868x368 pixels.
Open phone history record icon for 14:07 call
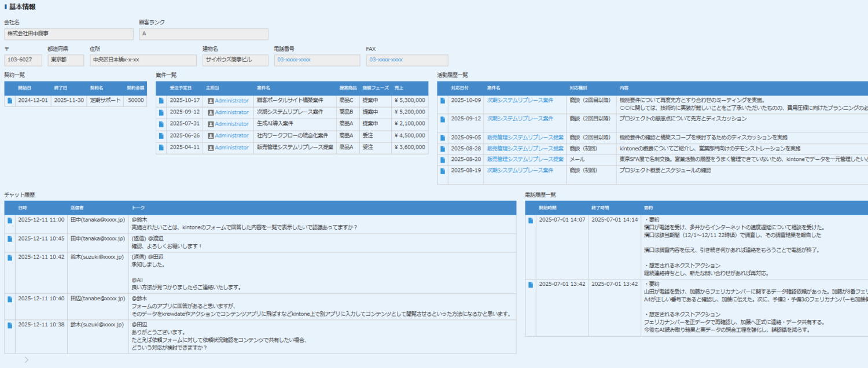point(531,220)
